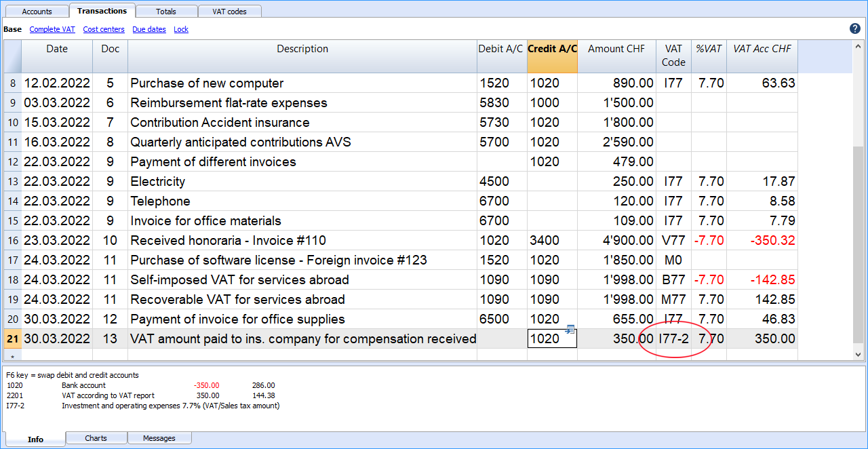
Task: Switch to the Info bottom tab
Action: (x=35, y=439)
